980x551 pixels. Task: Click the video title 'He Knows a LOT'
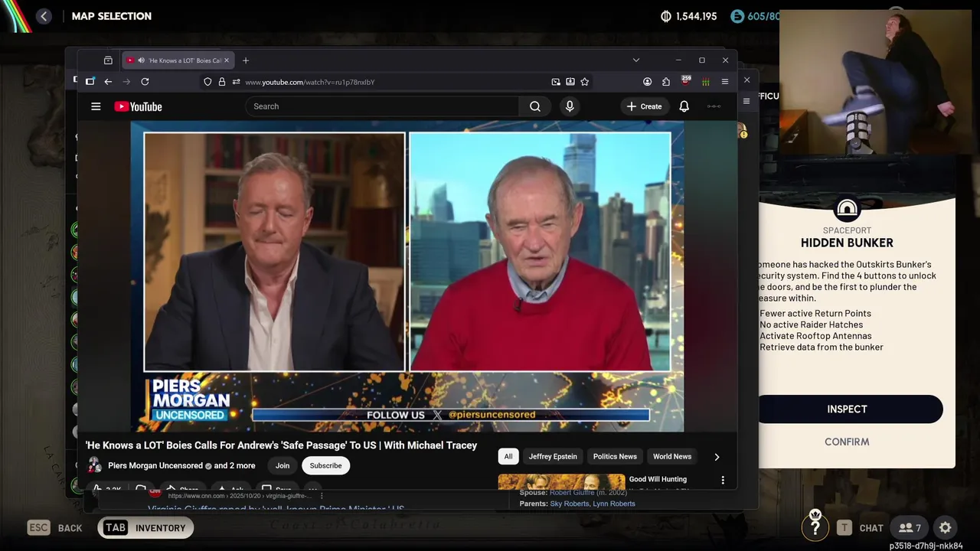(x=281, y=445)
